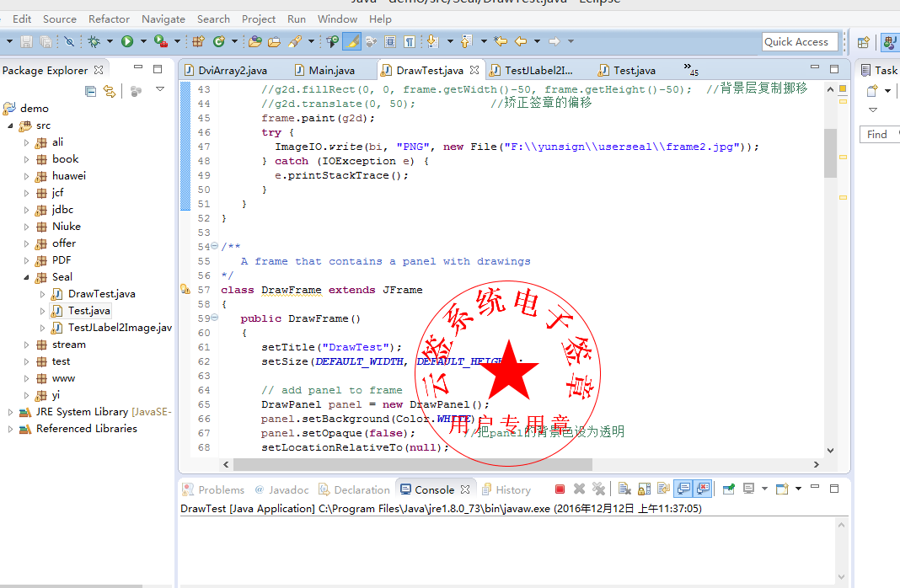Open New Java Class dropdown arrow
This screenshot has height=588, width=900.
[x=234, y=41]
